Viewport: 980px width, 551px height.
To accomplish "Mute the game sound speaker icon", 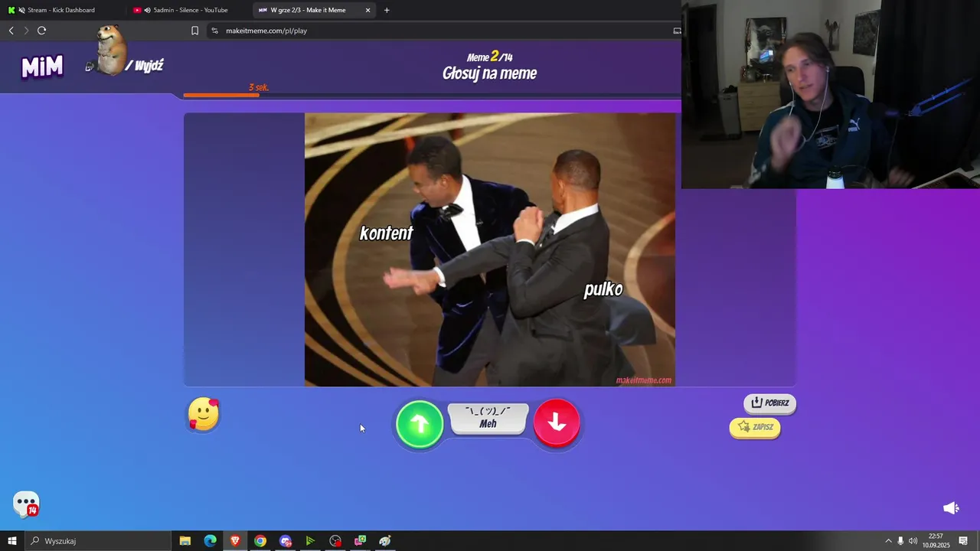I will click(x=951, y=508).
